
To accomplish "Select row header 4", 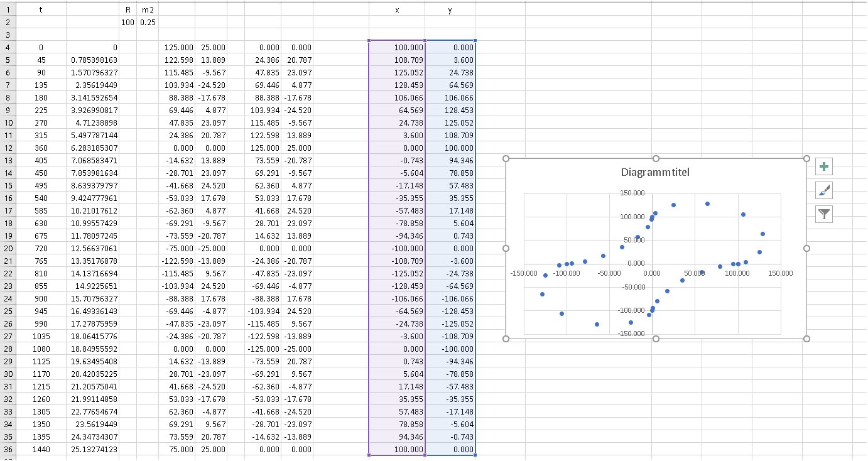I will point(6,47).
